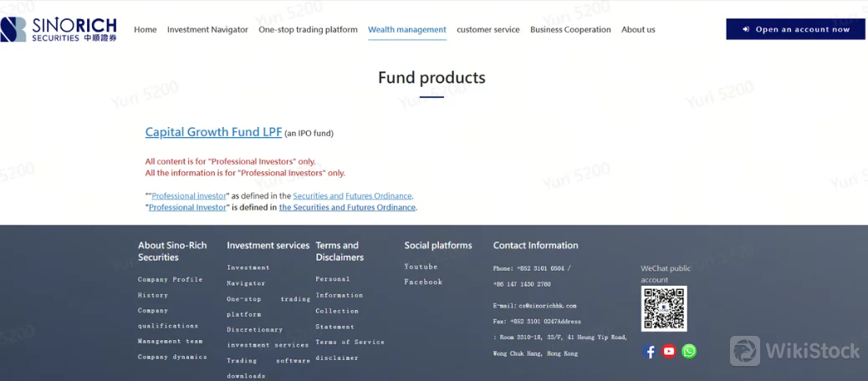Open Facebook text link under Social platforms
This screenshot has width=868, height=381.
423,282
